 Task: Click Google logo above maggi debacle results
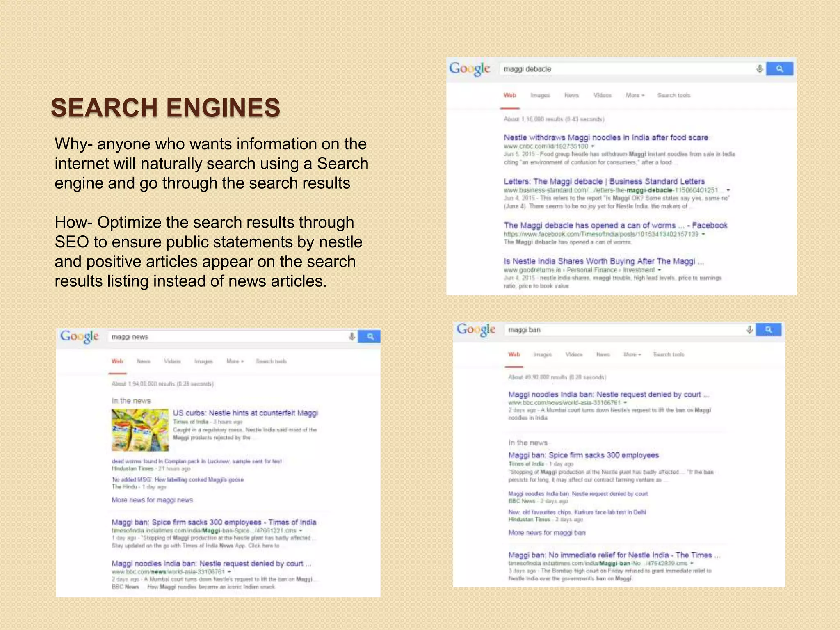coord(470,68)
